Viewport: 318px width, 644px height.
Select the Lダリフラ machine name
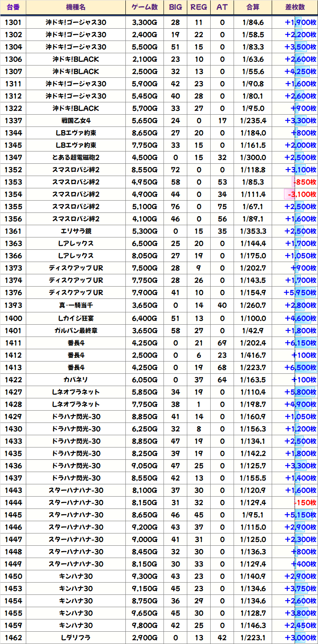(x=76, y=638)
